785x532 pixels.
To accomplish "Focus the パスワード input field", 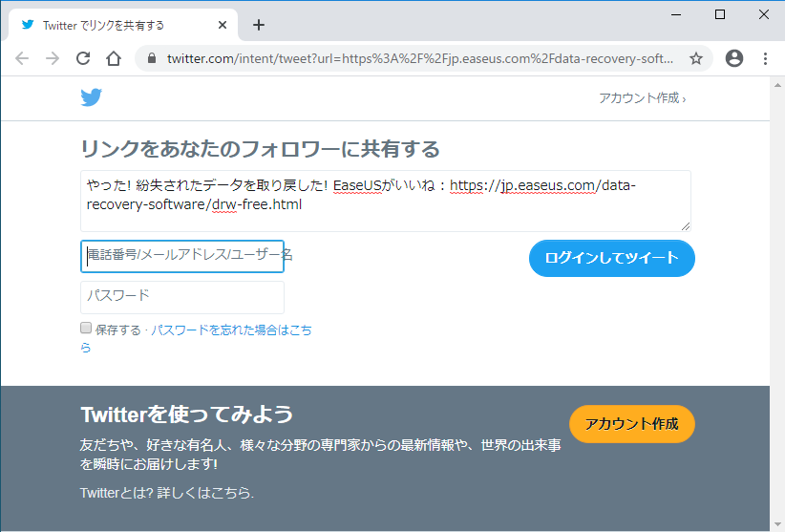I will point(182,296).
